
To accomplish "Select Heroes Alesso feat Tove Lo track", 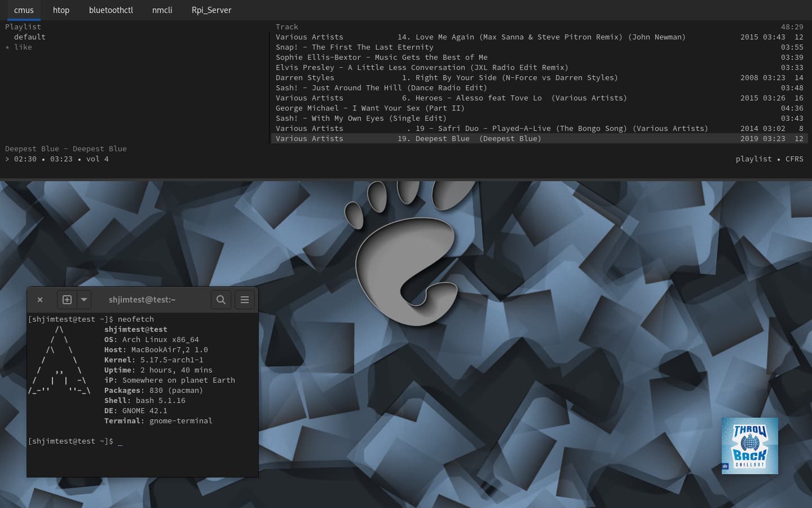I will 540,98.
